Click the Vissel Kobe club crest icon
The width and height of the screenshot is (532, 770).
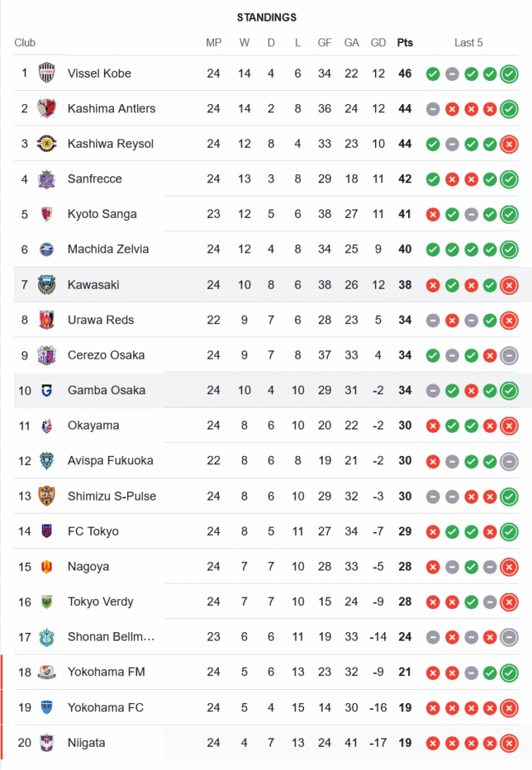click(x=47, y=73)
